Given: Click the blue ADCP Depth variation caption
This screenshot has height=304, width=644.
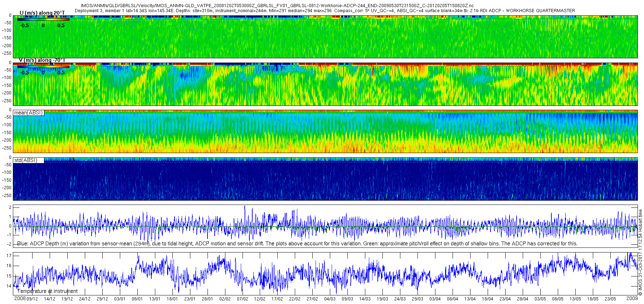Looking at the screenshot, I should (x=297, y=244).
